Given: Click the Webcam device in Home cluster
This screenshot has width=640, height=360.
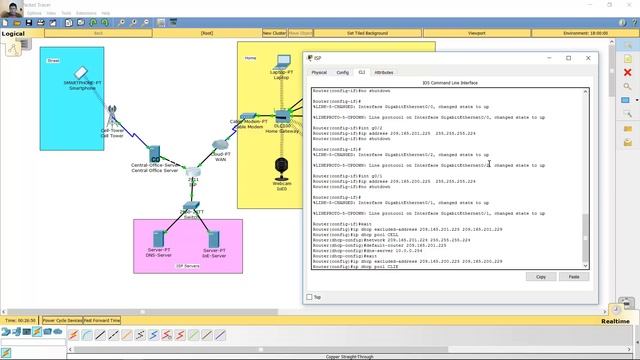Looking at the screenshot, I should 282,169.
